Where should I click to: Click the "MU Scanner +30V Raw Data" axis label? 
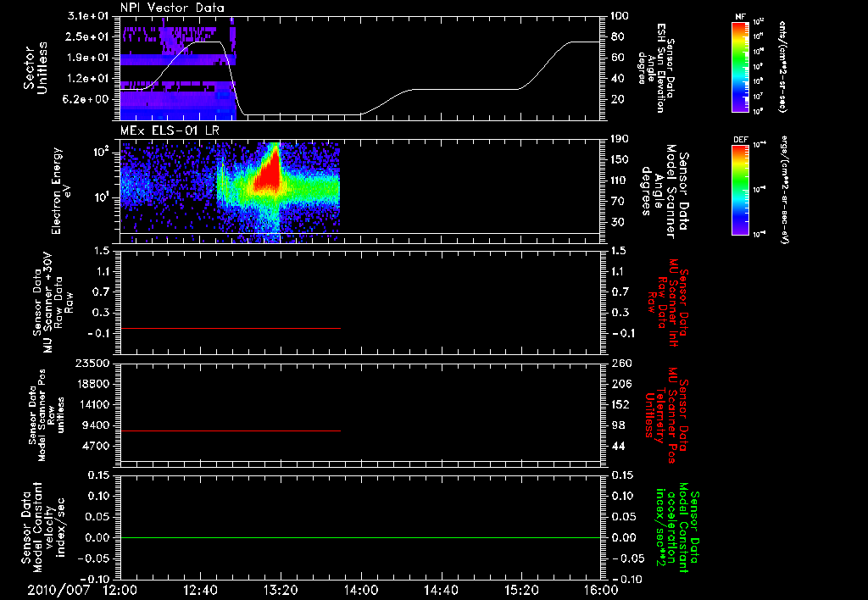(x=53, y=303)
